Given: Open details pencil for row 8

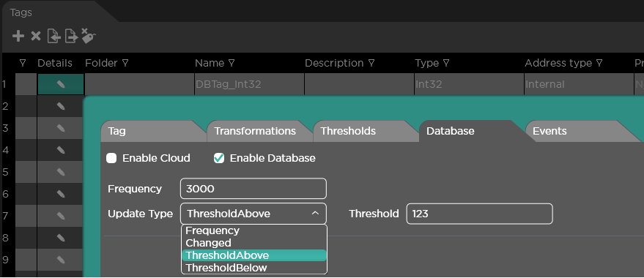Looking at the screenshot, I should pos(61,238).
